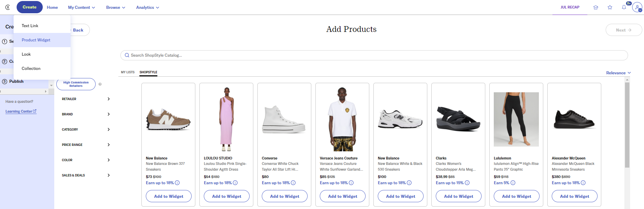
Task: Show earnings info for New Balance 327
Action: point(177,183)
